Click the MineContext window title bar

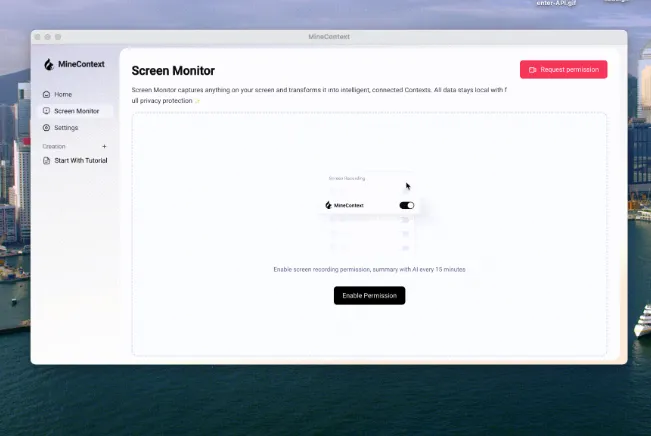(x=329, y=37)
